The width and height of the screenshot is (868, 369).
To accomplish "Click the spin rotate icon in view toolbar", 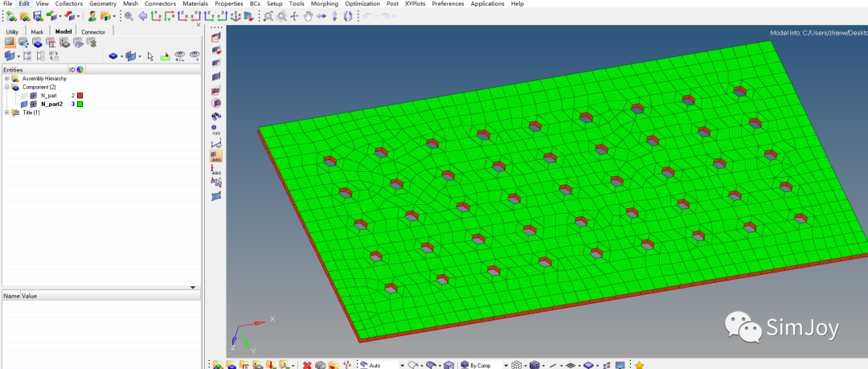I will coord(348,16).
